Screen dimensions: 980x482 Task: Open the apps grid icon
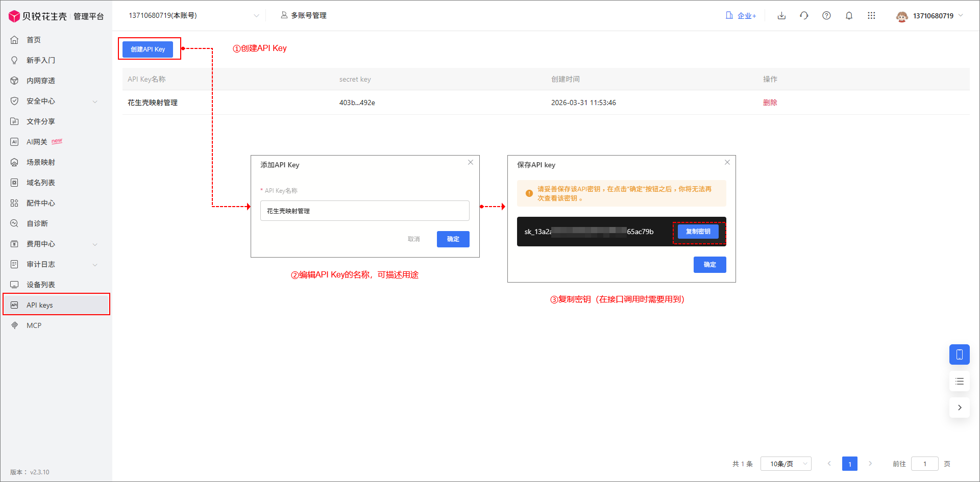click(871, 16)
